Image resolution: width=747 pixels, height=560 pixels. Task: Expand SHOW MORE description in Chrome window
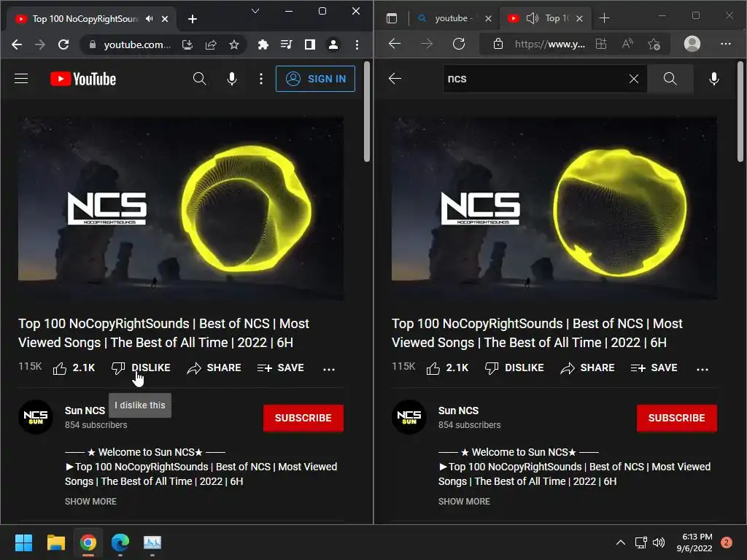90,502
